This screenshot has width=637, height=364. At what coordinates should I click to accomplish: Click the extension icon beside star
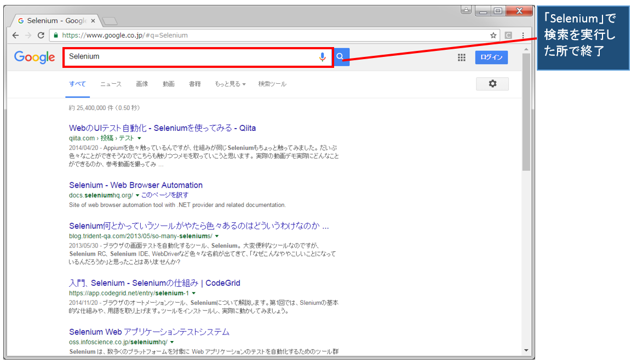[x=508, y=35]
